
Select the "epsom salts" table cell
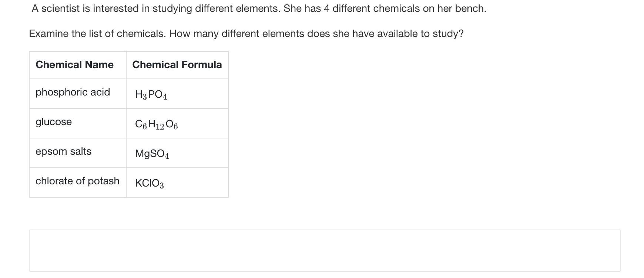point(63,151)
